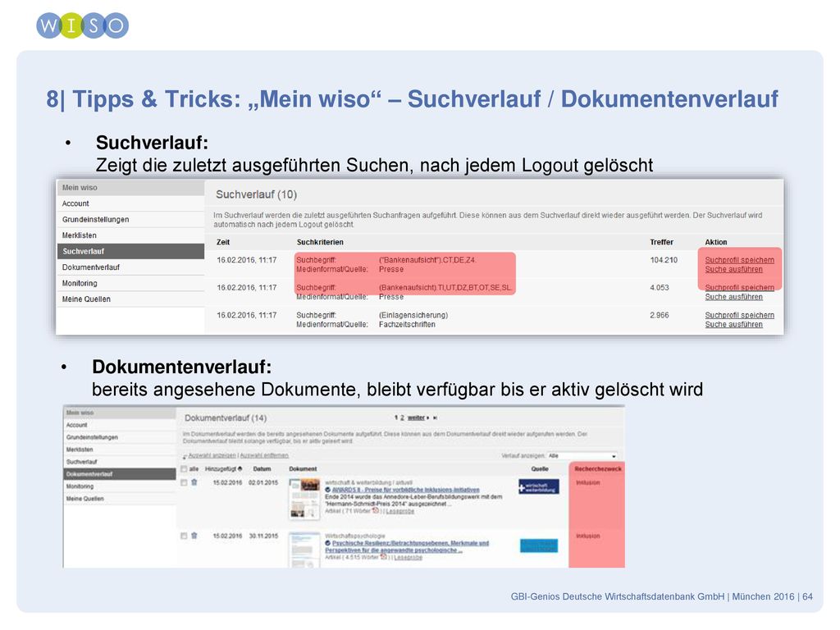Click 'Suche ausführen' for the 104.210 hits search

pos(733,269)
